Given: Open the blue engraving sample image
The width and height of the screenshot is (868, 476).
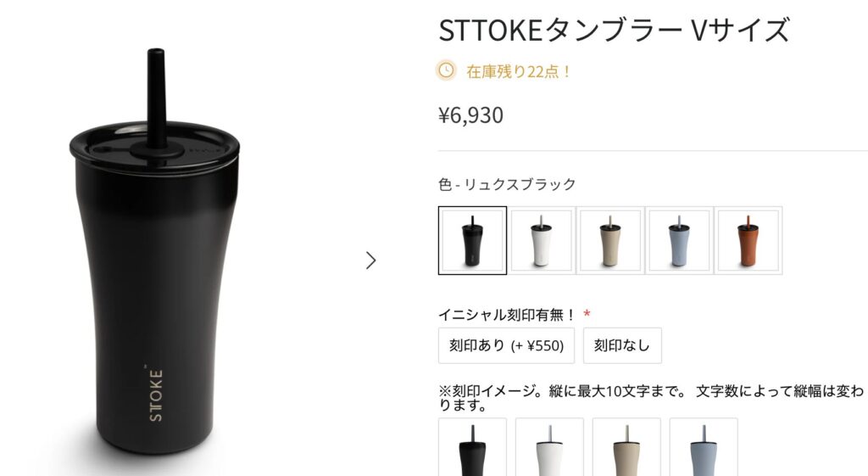Looking at the screenshot, I should pos(704,447).
